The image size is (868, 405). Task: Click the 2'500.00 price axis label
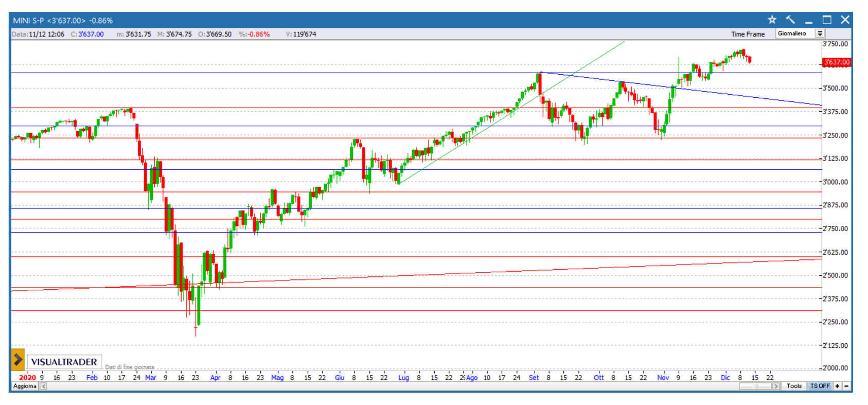[835, 275]
